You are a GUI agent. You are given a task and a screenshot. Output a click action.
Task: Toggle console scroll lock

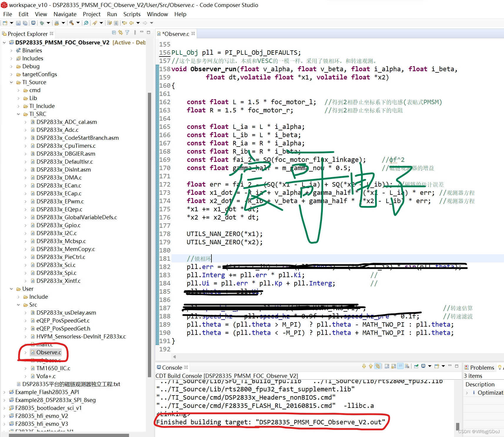pyautogui.click(x=393, y=366)
